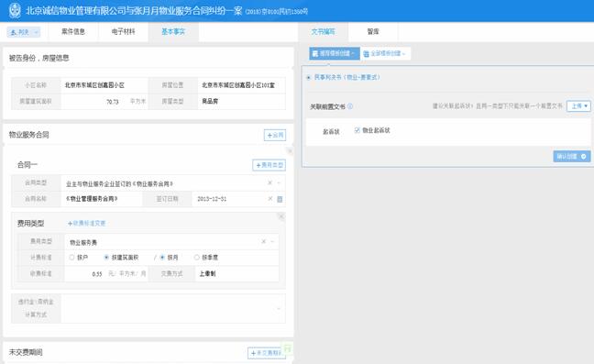Edit the 房屋位置 field value
The height and width of the screenshot is (364, 594).
tap(241, 85)
